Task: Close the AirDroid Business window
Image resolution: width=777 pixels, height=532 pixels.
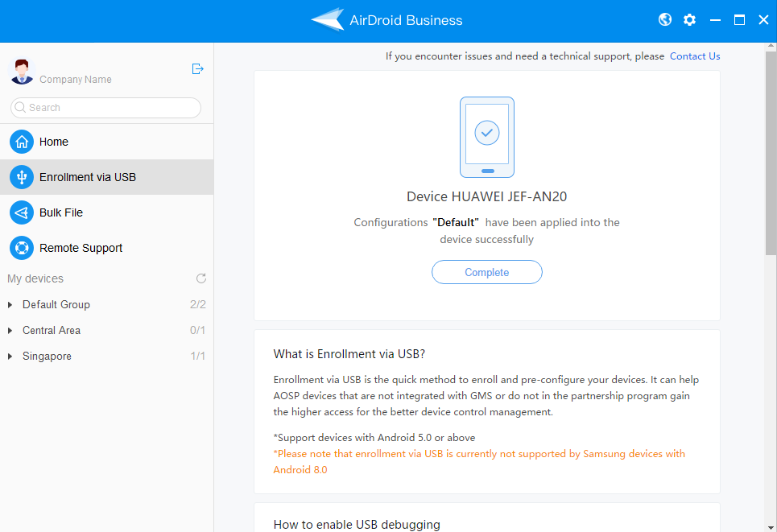Action: point(763,20)
